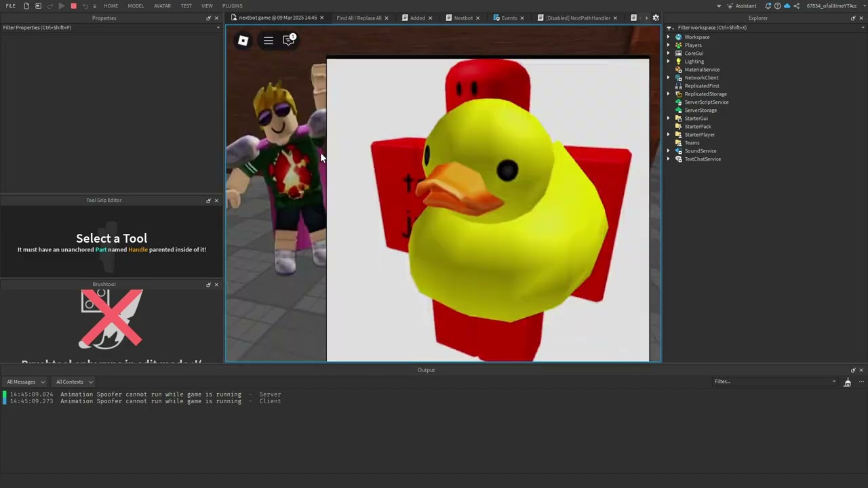Open the Filter Properties dropdown arrow

tap(218, 28)
